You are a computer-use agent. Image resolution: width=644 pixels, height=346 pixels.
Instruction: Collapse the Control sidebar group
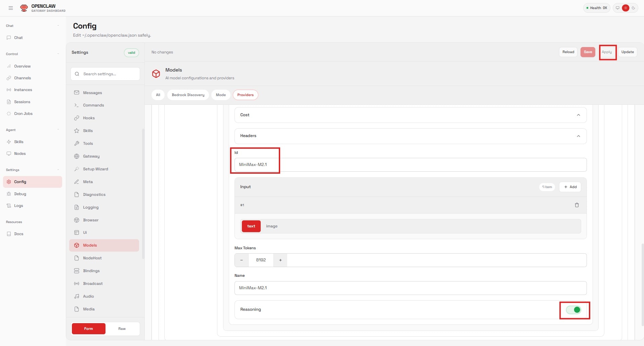[x=58, y=54]
